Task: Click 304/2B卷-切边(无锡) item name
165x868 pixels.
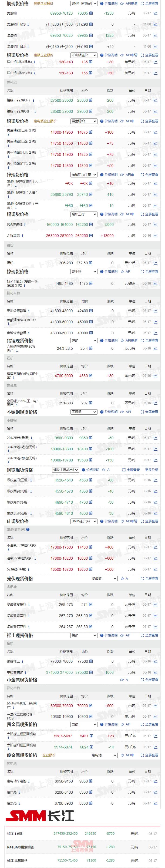Action: tap(22, 458)
